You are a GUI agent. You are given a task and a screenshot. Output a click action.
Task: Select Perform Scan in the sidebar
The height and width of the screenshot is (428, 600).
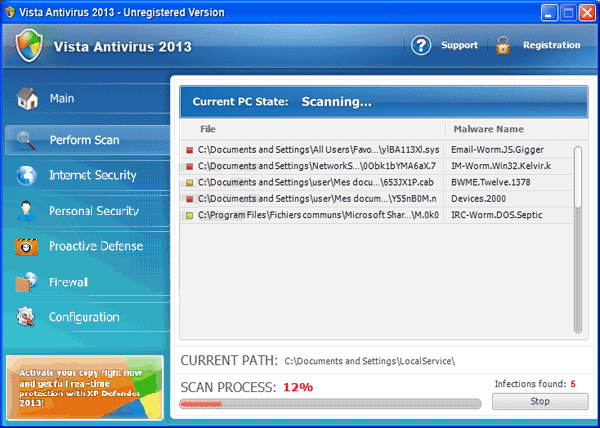click(87, 140)
